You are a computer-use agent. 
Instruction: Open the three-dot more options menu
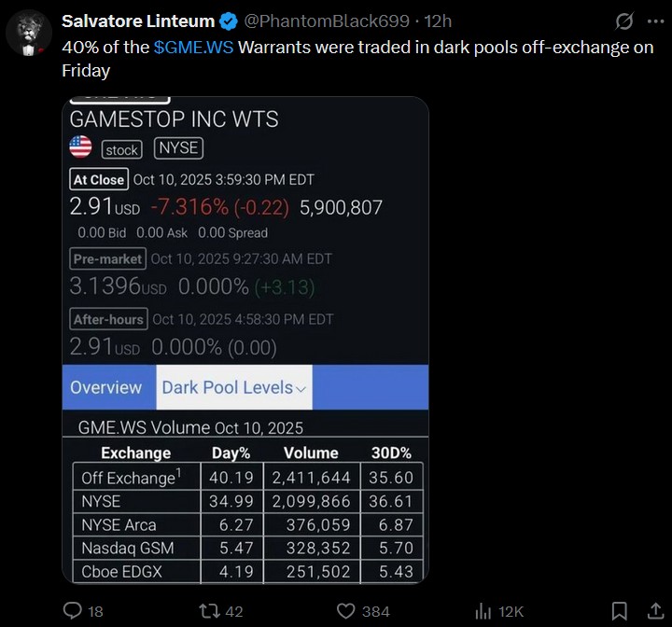tap(656, 21)
